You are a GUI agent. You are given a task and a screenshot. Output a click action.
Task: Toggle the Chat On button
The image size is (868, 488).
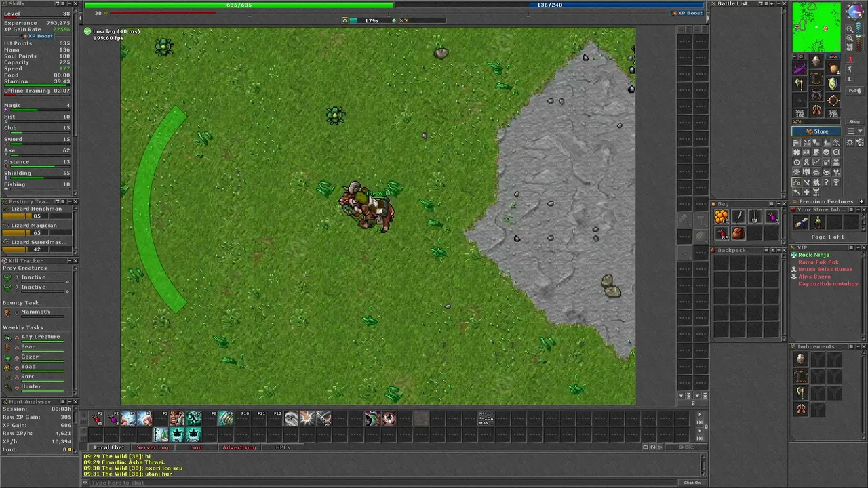pos(692,483)
